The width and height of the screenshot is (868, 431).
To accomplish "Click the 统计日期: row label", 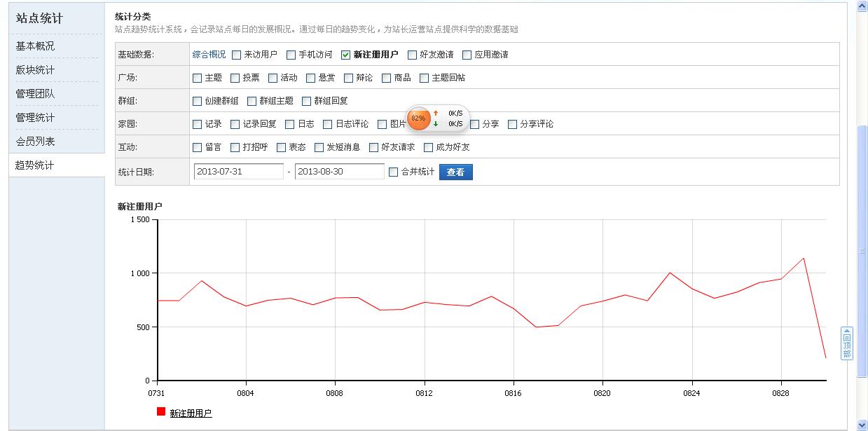I will click(x=136, y=172).
